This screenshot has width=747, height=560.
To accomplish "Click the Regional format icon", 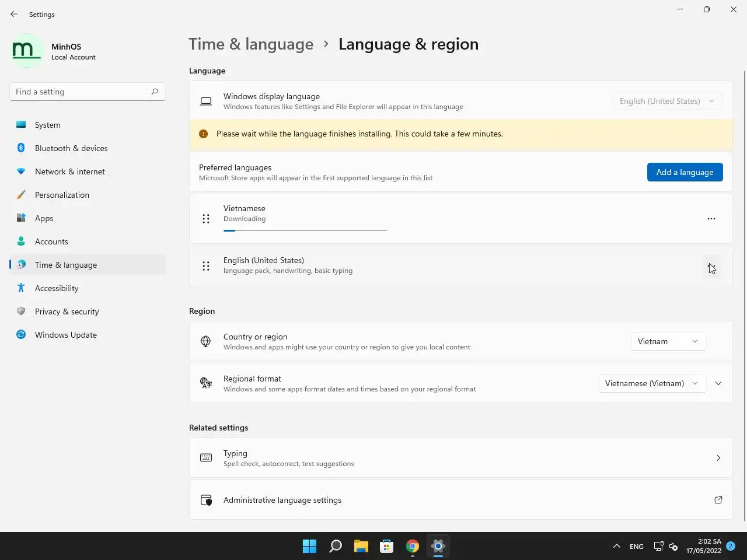I will [206, 383].
